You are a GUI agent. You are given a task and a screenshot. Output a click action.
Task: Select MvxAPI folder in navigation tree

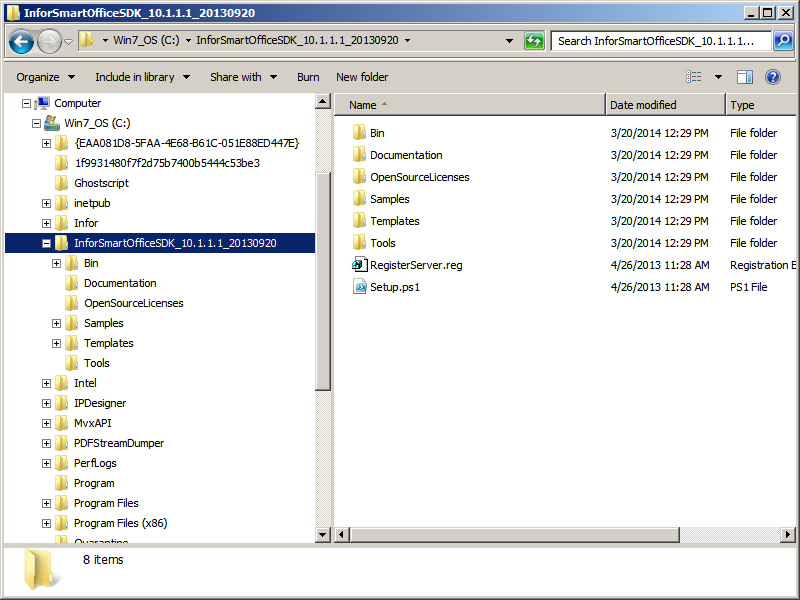click(x=92, y=423)
